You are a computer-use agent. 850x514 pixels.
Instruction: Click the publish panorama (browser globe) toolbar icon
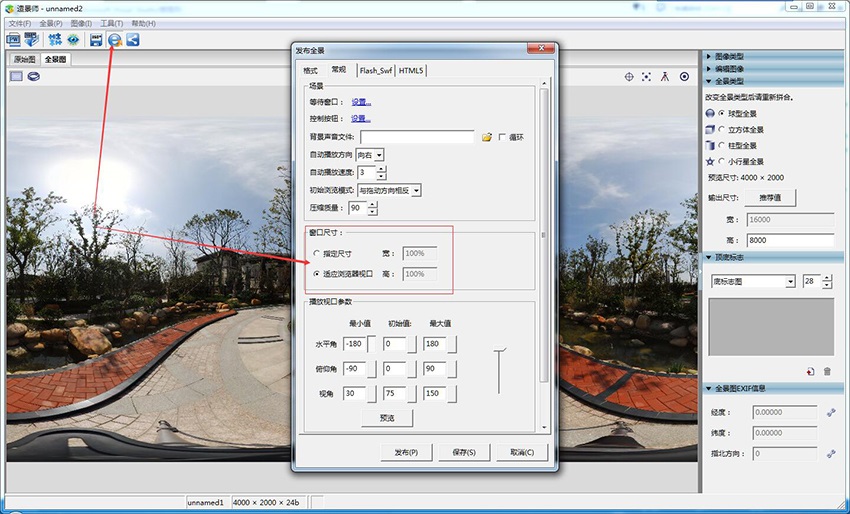pos(115,40)
